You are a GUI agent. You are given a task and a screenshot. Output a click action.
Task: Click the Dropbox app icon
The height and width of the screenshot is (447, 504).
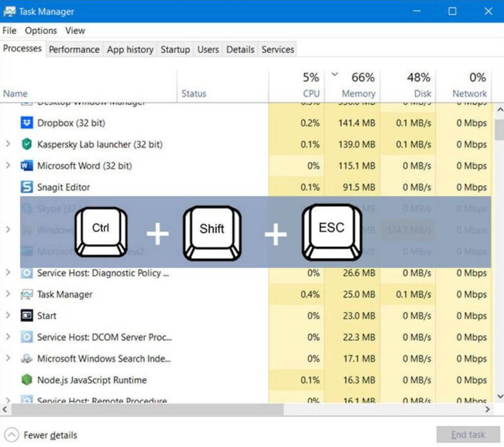pyautogui.click(x=27, y=123)
